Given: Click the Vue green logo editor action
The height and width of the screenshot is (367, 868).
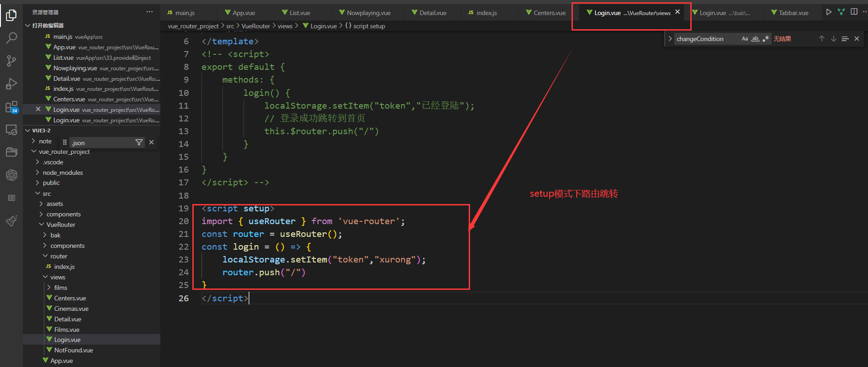Looking at the screenshot, I should tap(841, 12).
